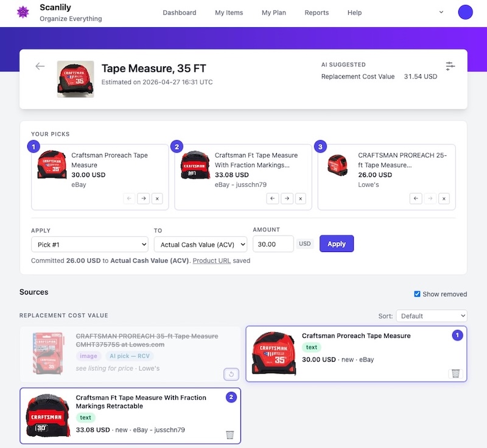The image size is (487, 448).
Task: Click text tag on Fraction Markings source
Action: [85, 418]
